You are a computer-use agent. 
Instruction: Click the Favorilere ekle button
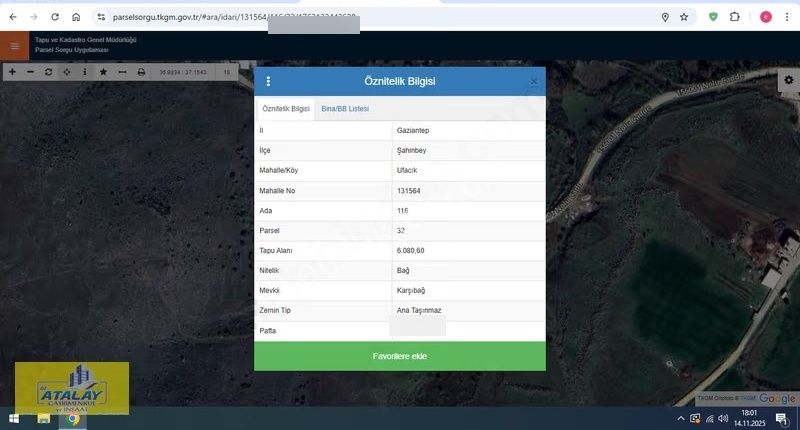pos(399,356)
